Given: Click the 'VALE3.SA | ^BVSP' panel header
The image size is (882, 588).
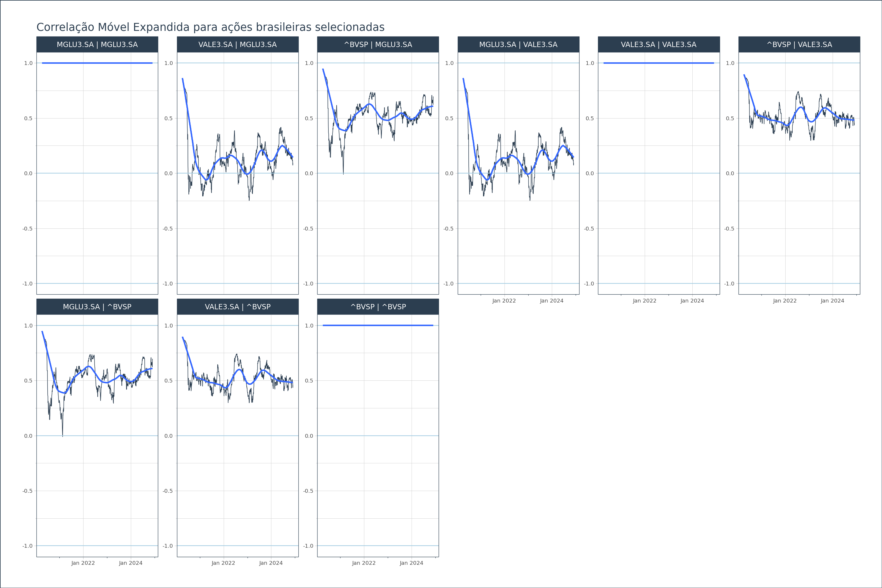Looking at the screenshot, I should tap(237, 307).
